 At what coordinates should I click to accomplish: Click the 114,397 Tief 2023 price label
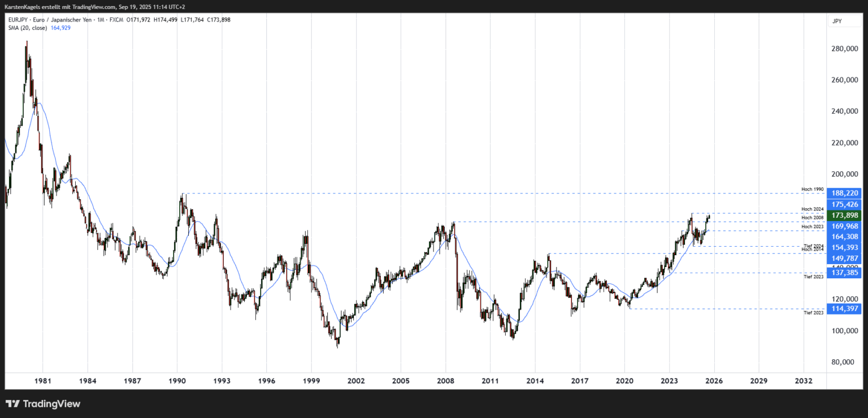844,309
